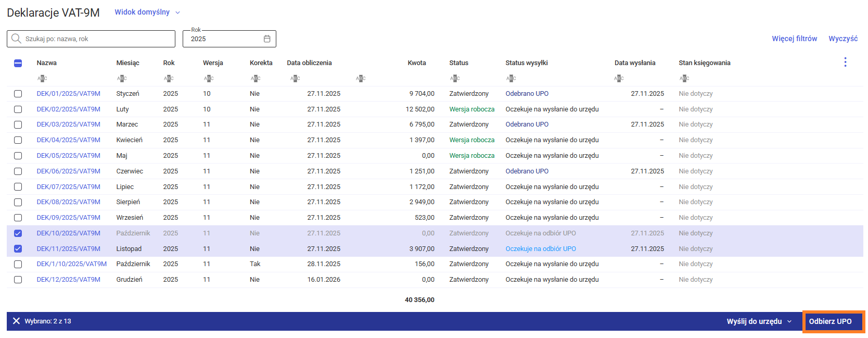The height and width of the screenshot is (338, 868).
Task: Open the Rok 2025 year field
Action: tap(224, 39)
